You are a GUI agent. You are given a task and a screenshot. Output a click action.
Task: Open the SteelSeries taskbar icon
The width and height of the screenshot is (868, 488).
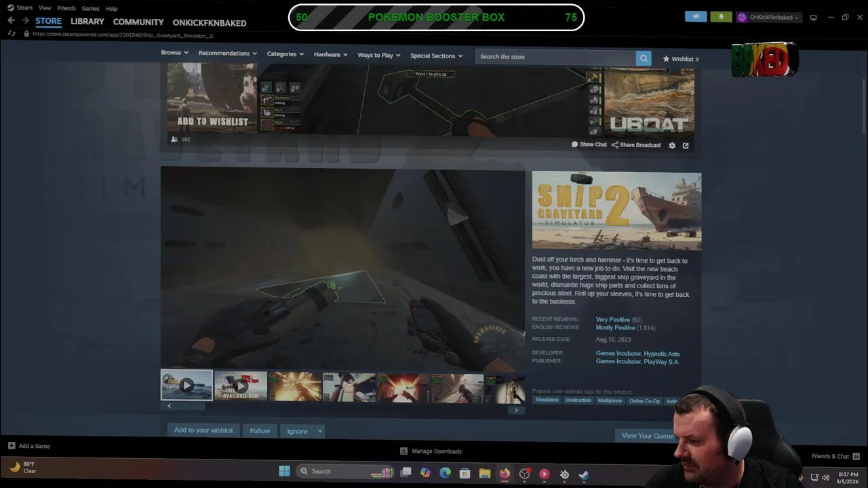click(564, 474)
